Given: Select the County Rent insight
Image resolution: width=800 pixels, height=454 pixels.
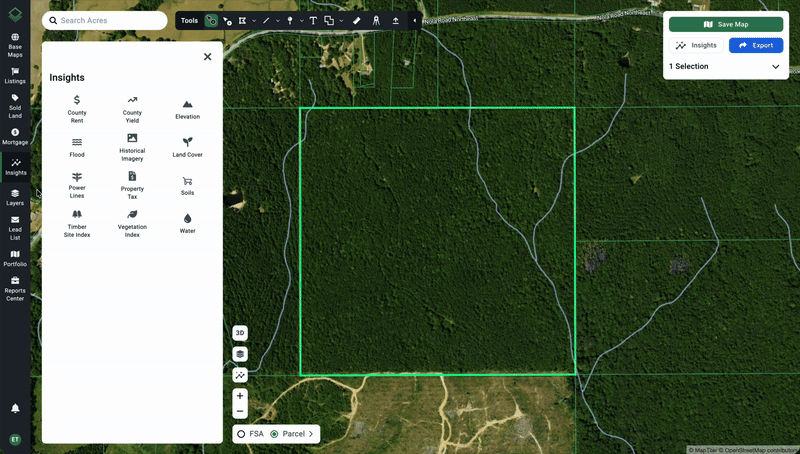Looking at the screenshot, I should coord(77,109).
